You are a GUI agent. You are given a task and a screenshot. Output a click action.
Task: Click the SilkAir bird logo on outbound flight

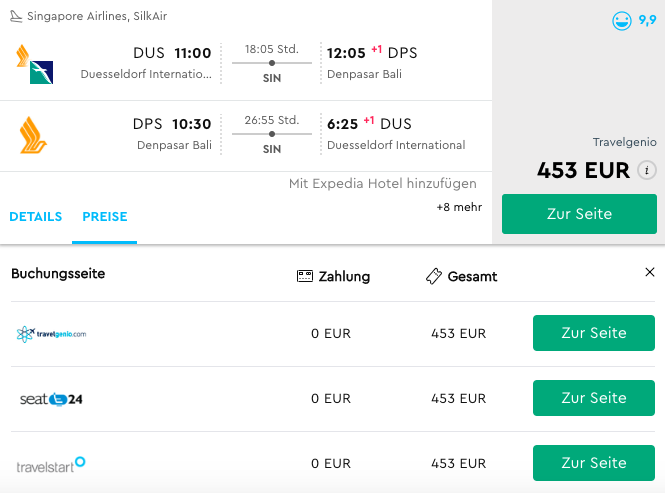click(x=42, y=72)
